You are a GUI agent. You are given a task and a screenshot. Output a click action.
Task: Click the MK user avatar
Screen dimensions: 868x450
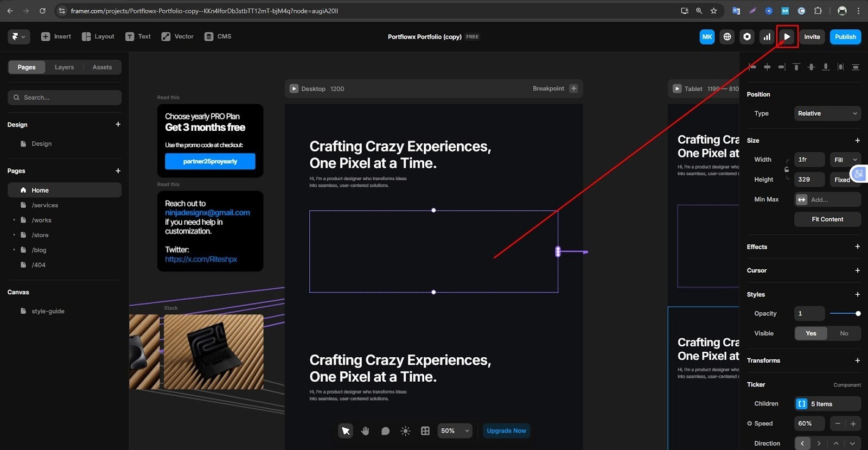pyautogui.click(x=707, y=37)
